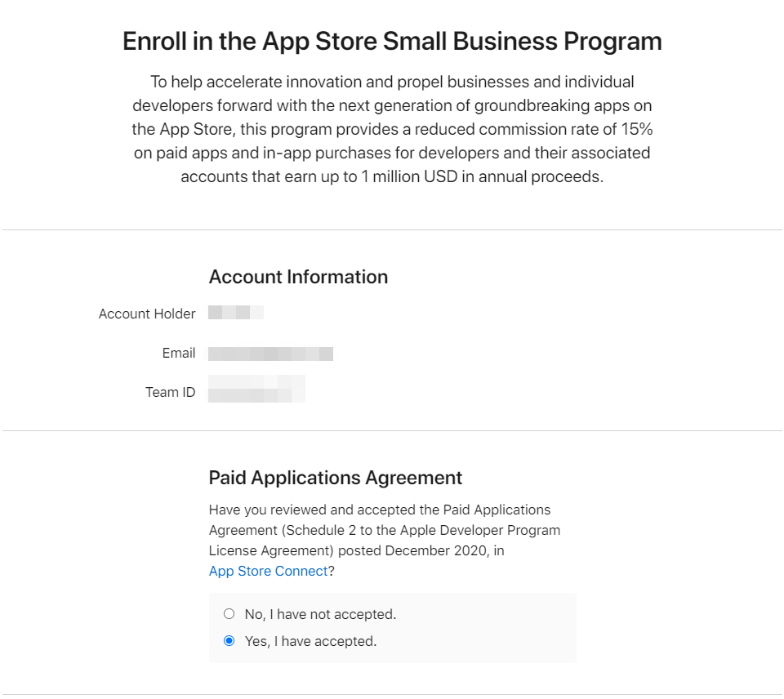
Task: Click the "Account Information" heading
Action: coord(299,277)
